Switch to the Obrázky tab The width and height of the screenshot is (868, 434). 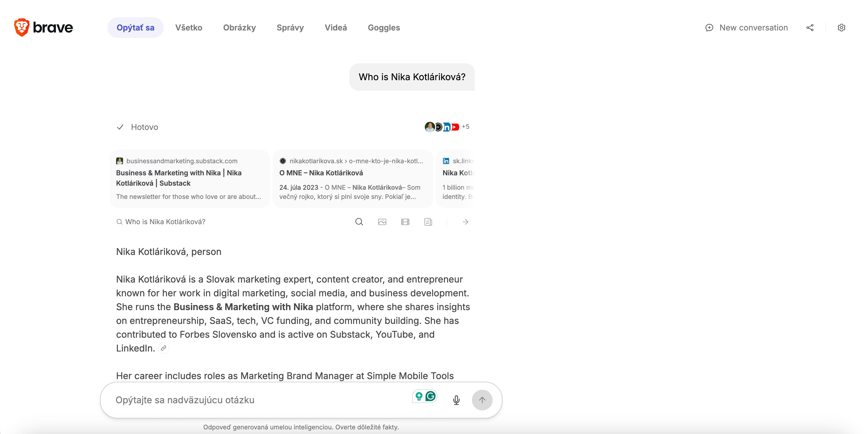239,28
